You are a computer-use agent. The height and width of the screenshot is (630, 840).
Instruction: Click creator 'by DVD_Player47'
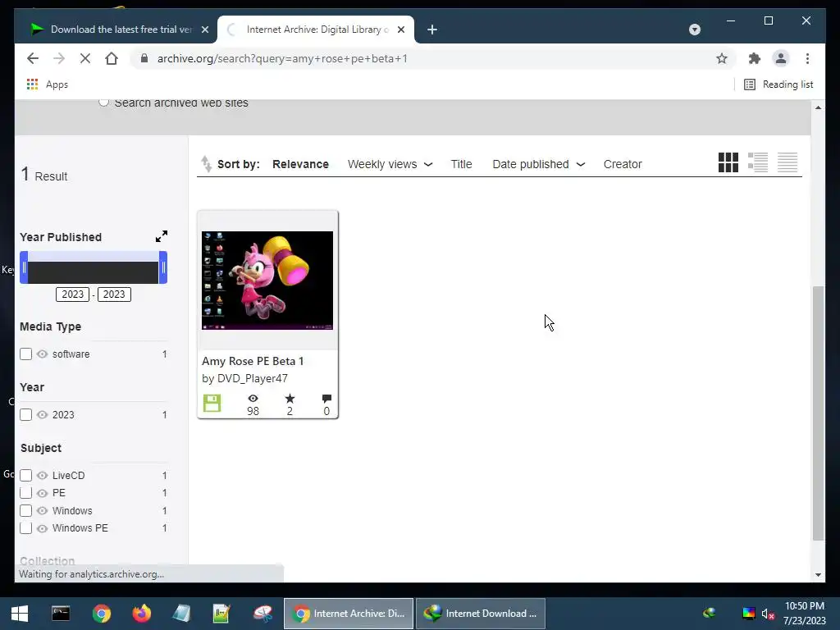tap(244, 378)
